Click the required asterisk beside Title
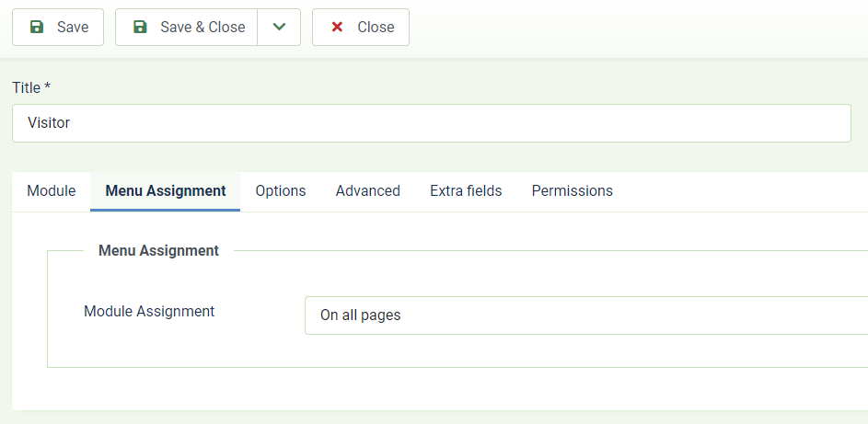 pyautogui.click(x=48, y=86)
